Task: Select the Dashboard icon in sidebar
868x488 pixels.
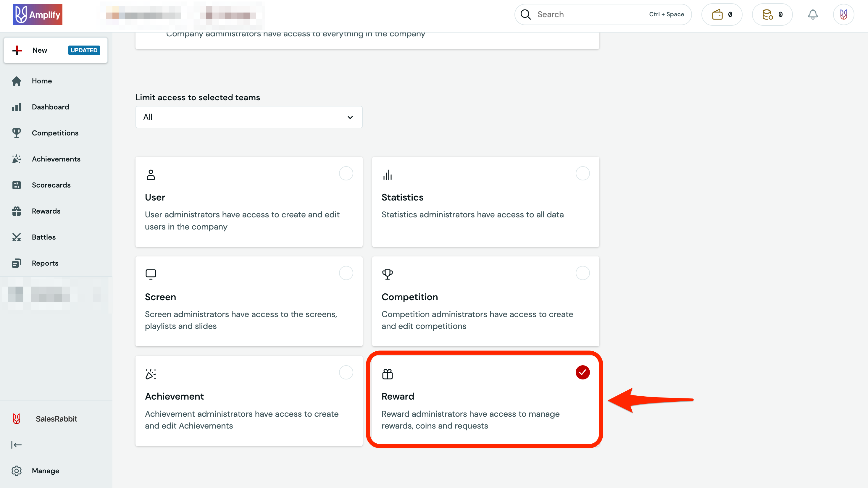Action: click(x=17, y=107)
